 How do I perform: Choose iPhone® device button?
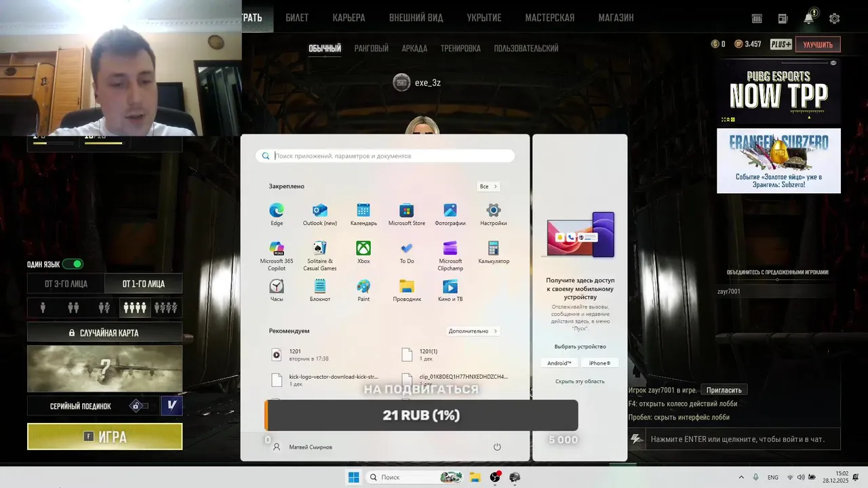tap(599, 363)
